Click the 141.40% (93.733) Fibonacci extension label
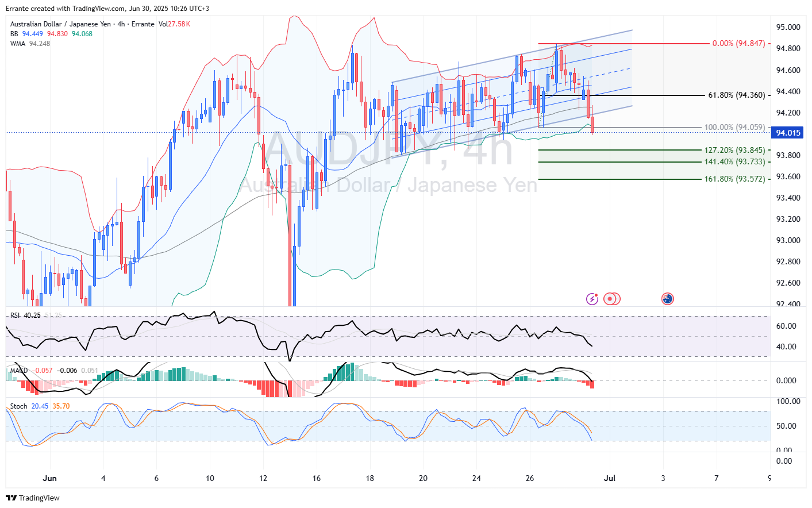Screen dimensions: 812x508 pos(734,162)
